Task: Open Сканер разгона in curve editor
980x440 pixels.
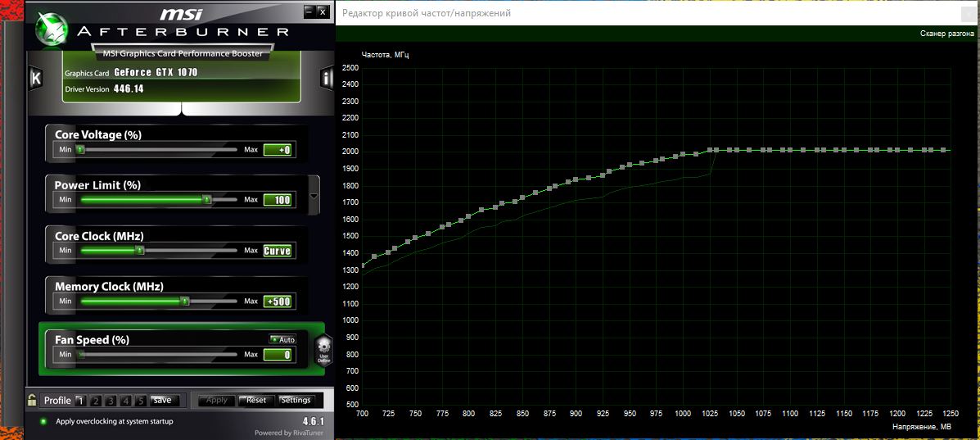Action: tap(946, 33)
